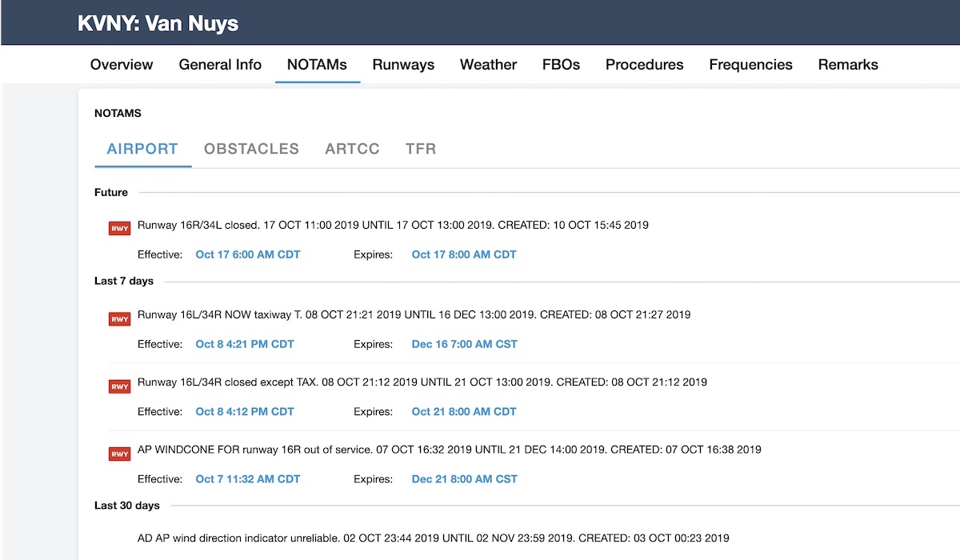The image size is (960, 560).
Task: View the FBOs tab
Action: pyautogui.click(x=561, y=65)
